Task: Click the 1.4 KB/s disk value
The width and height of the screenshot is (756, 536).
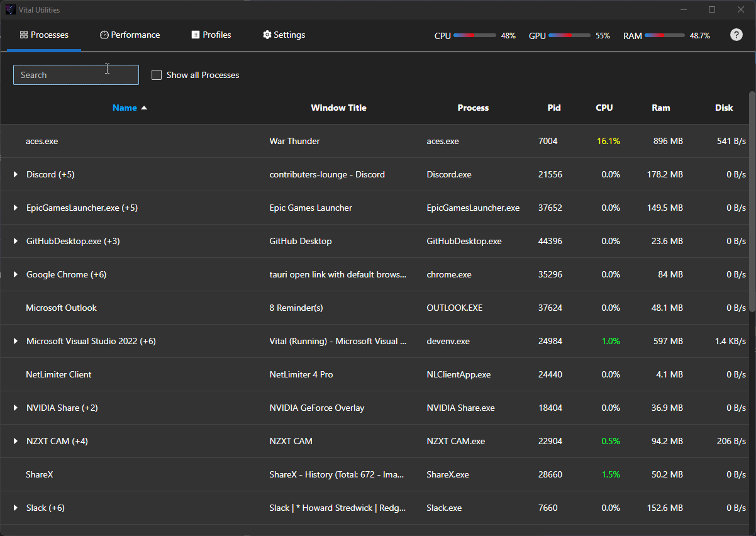Action: click(730, 341)
